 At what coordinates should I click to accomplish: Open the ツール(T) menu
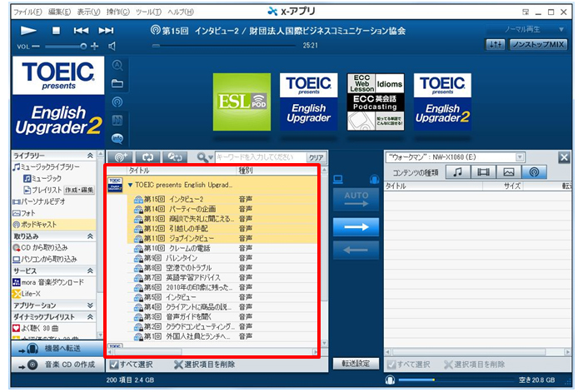point(147,12)
